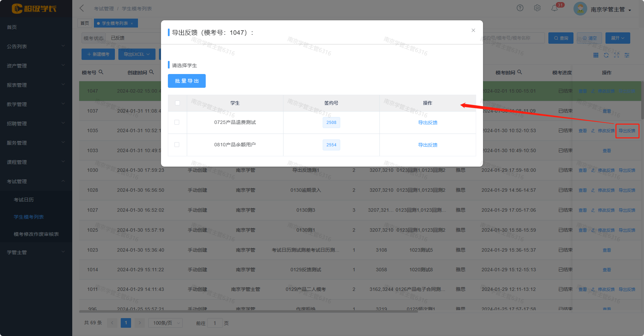Click the fullscreen expand icon
This screenshot has width=644, height=336.
coord(616,55)
